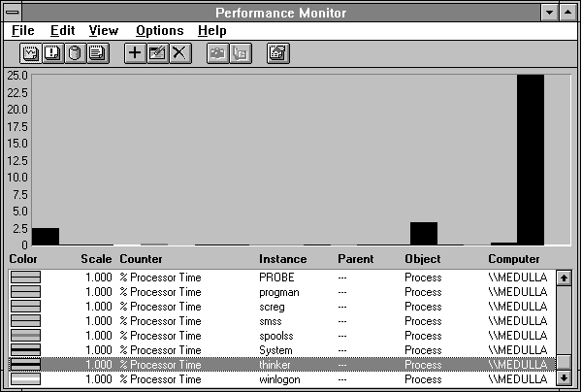582x392 pixels.
Task: Open the Alert view toolbar icon
Action: [53, 53]
